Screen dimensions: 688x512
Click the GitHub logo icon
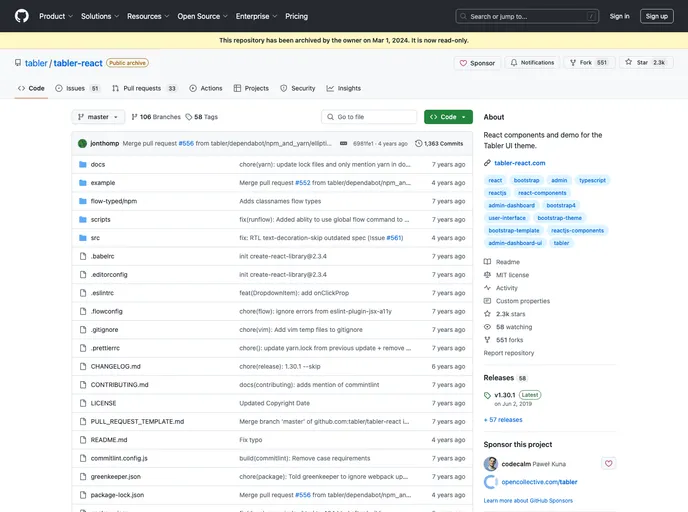pyautogui.click(x=22, y=16)
